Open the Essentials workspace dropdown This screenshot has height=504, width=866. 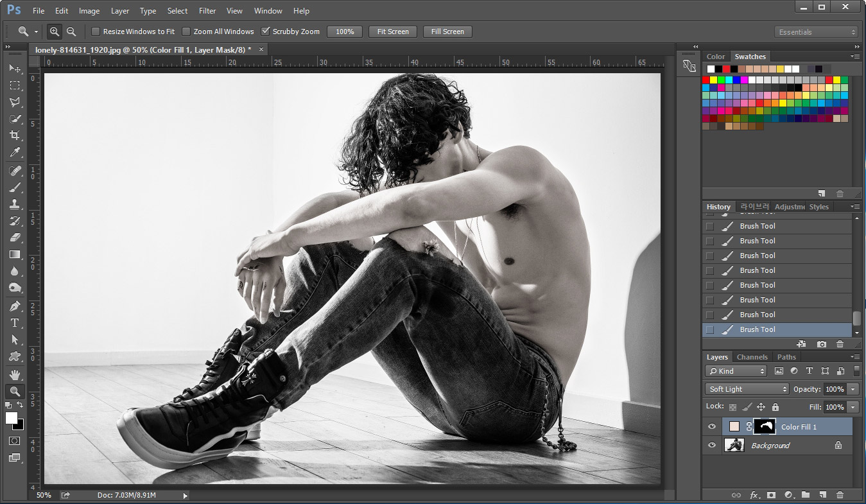click(x=816, y=32)
